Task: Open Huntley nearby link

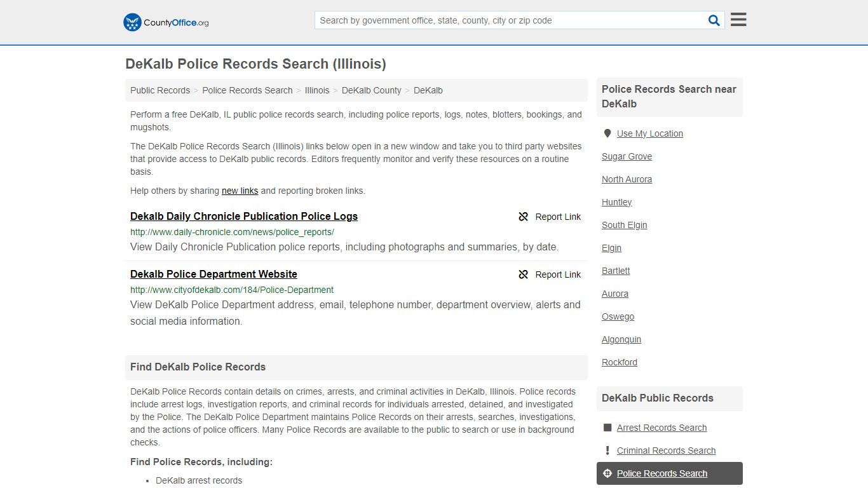Action: [x=616, y=202]
